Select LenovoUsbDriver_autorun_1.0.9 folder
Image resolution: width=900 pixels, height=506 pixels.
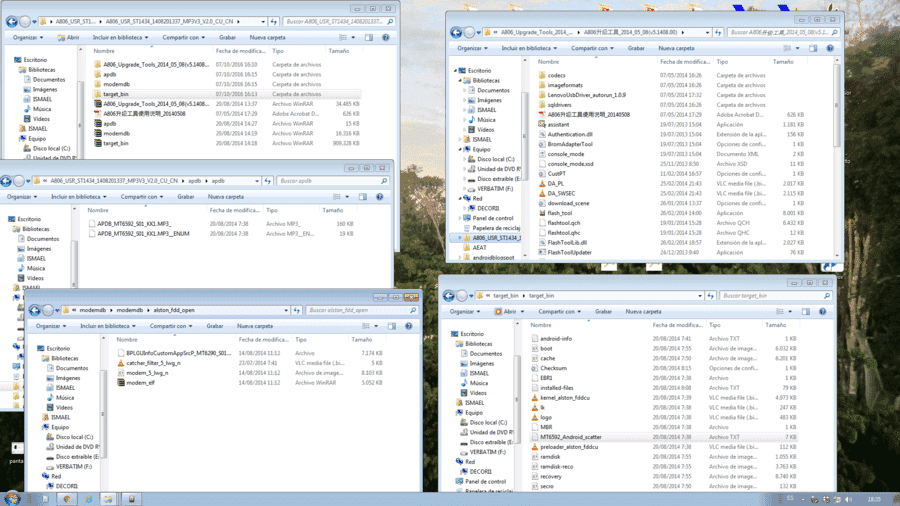pyautogui.click(x=586, y=95)
